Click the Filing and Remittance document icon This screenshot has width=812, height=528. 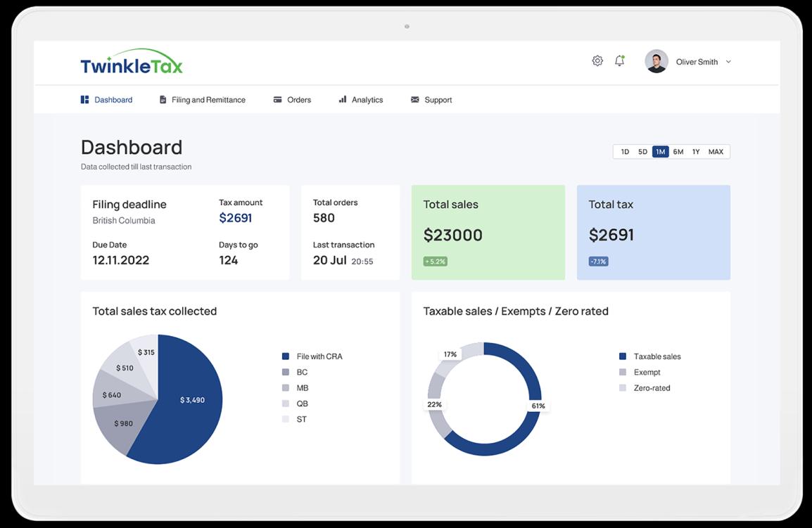pyautogui.click(x=163, y=99)
